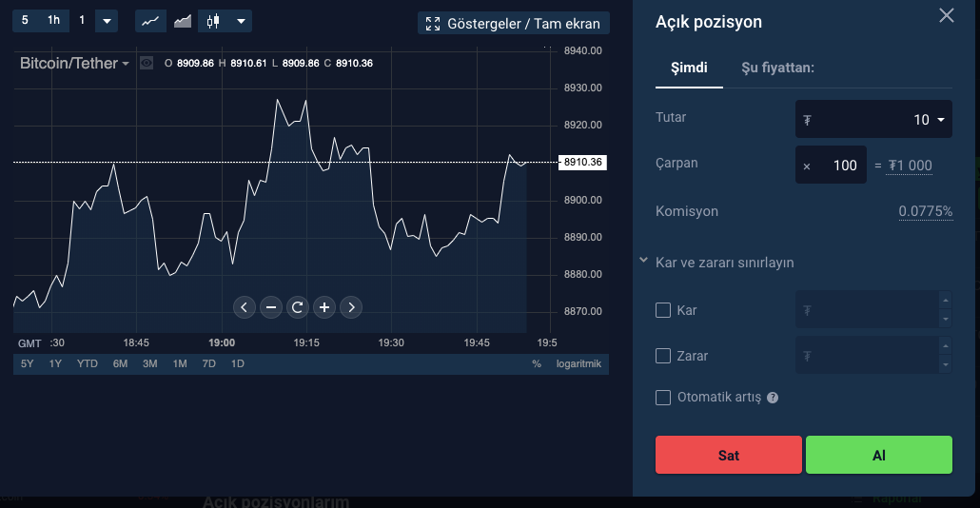Click the Çarpan multiplier input field
The height and width of the screenshot is (508, 980).
coord(831,166)
